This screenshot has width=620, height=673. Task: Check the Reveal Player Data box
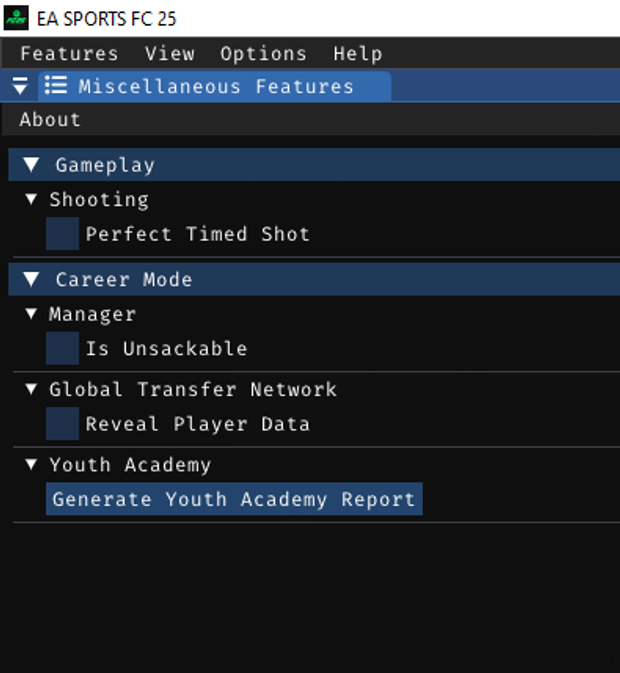tap(62, 424)
